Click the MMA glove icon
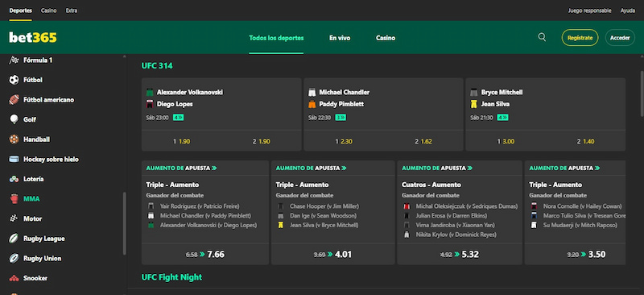The image size is (644, 295). (x=14, y=199)
